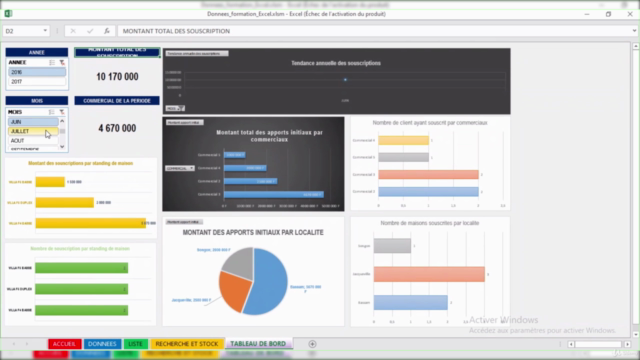This screenshot has height=360, width=640.
Task: Click in the Name Box showing D2
Action: point(21,31)
